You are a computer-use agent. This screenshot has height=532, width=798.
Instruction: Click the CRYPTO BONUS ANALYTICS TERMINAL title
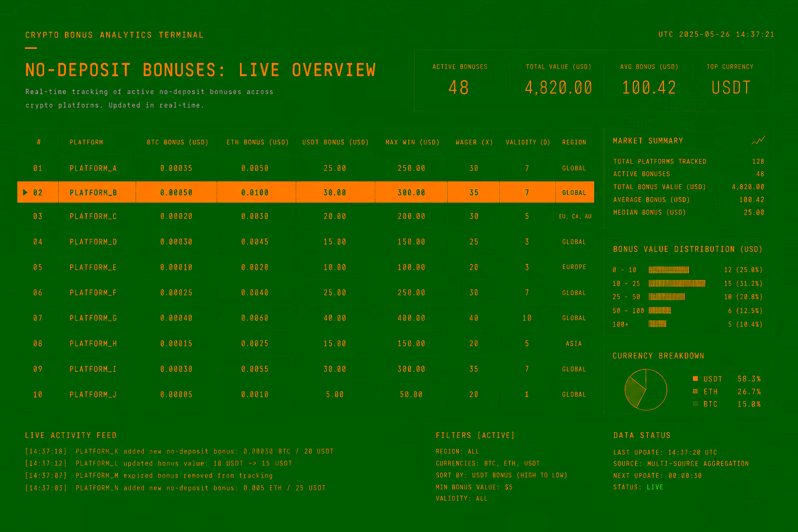click(114, 35)
